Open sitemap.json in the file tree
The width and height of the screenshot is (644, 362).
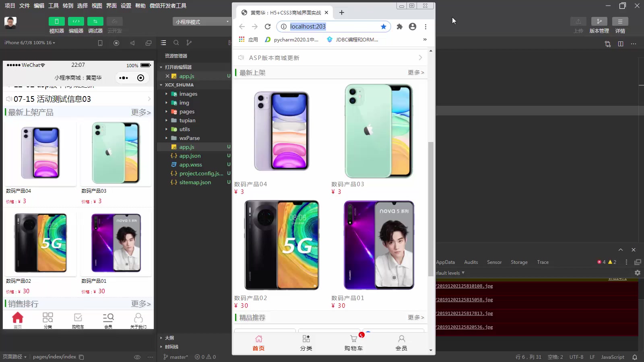coord(195,182)
